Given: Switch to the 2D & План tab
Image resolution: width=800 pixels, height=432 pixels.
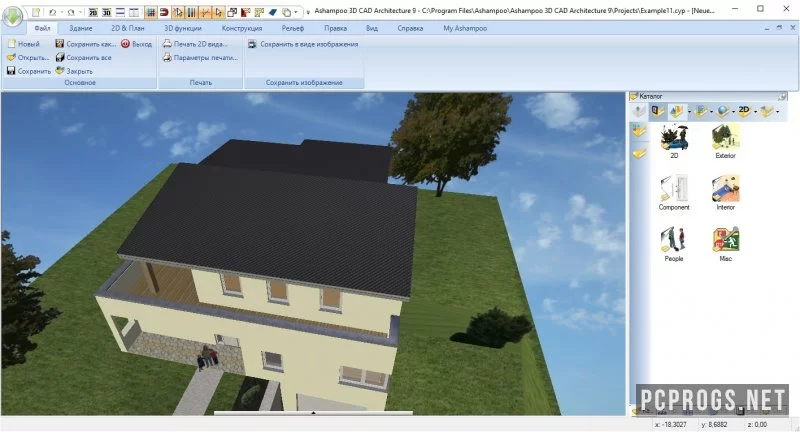Looking at the screenshot, I should (128, 28).
